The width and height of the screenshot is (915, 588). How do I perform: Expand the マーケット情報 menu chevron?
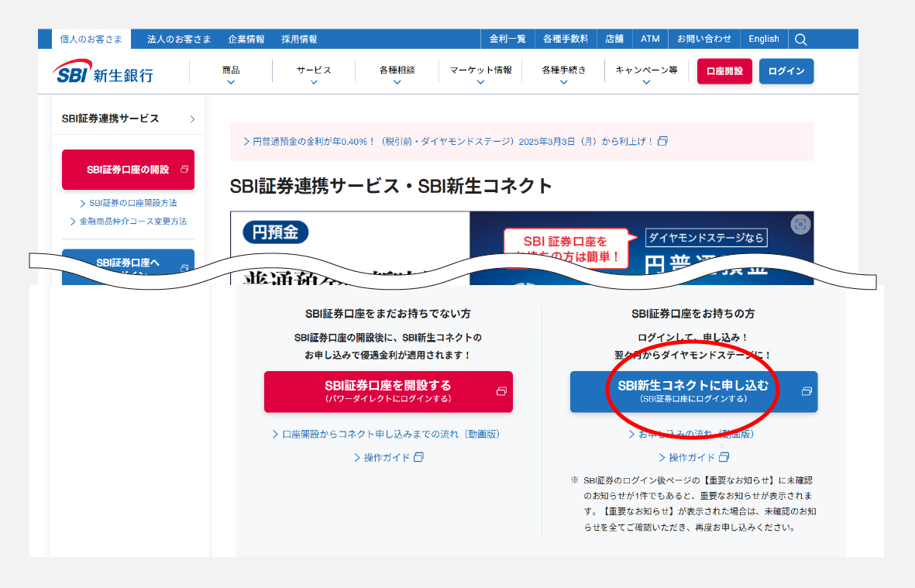480,82
